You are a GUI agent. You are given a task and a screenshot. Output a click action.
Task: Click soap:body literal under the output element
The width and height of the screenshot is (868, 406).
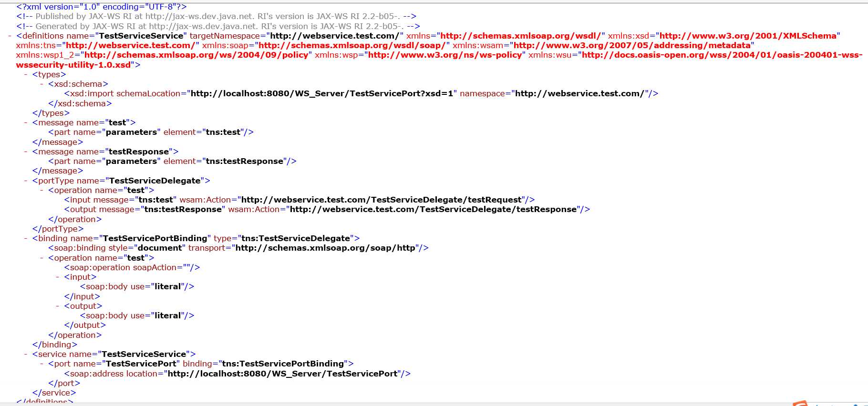(137, 315)
